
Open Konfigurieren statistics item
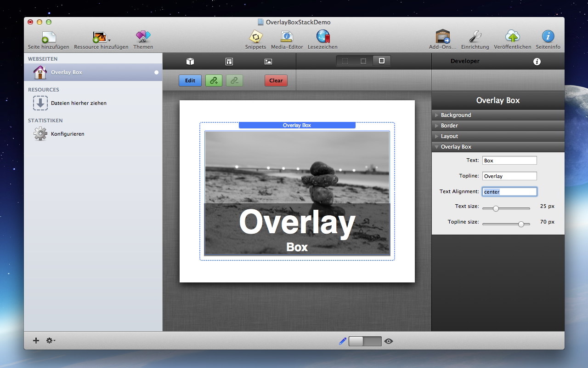pyautogui.click(x=59, y=134)
